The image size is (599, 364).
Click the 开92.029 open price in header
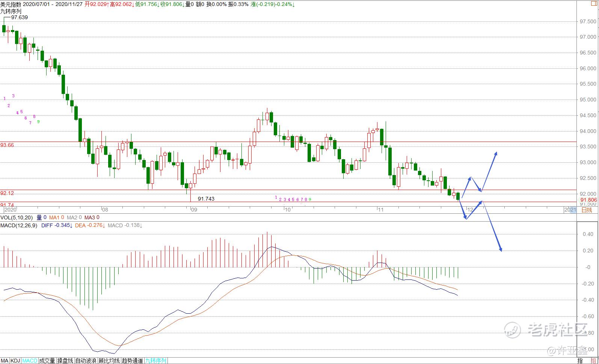97,4
